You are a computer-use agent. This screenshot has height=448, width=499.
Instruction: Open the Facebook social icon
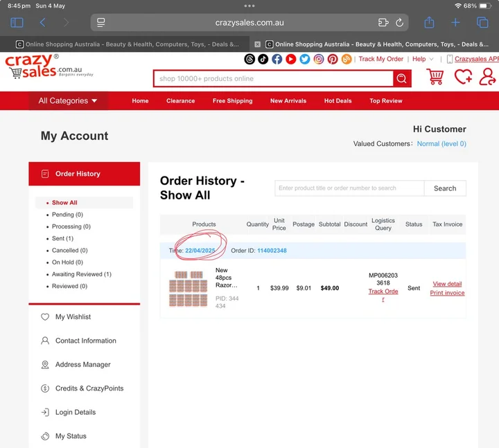pos(277,60)
